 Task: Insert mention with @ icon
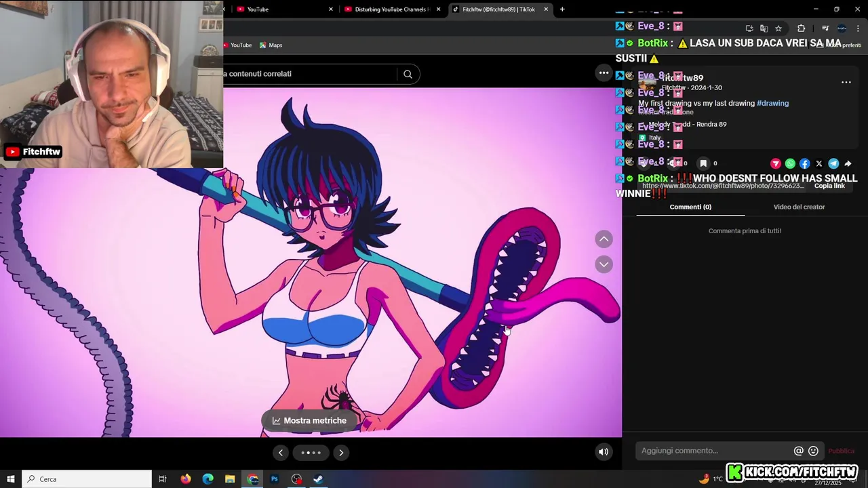[x=799, y=451]
